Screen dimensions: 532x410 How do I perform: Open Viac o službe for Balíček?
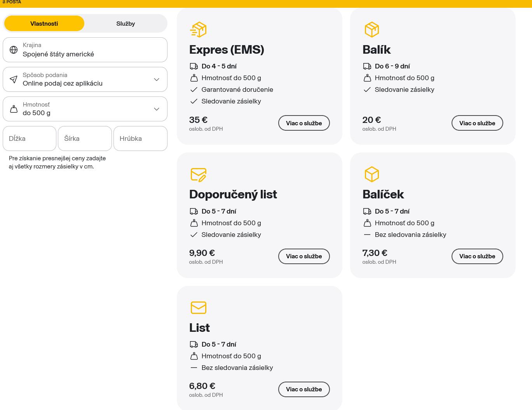[477, 256]
